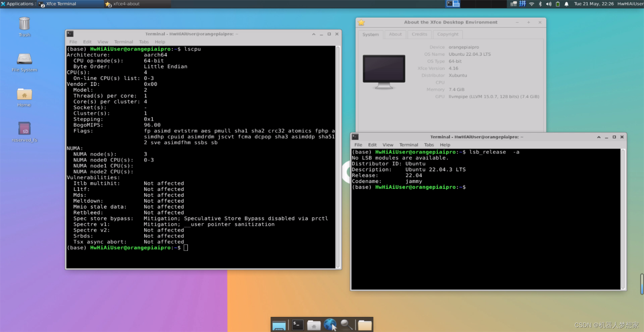This screenshot has width=644, height=332.
Task: Open the input method 拼 tray icon
Action: 523,4
